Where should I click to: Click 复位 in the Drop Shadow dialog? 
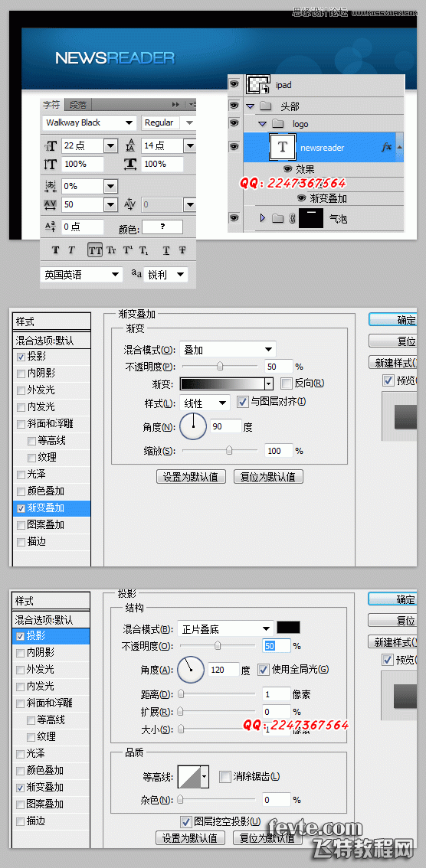coord(393,621)
